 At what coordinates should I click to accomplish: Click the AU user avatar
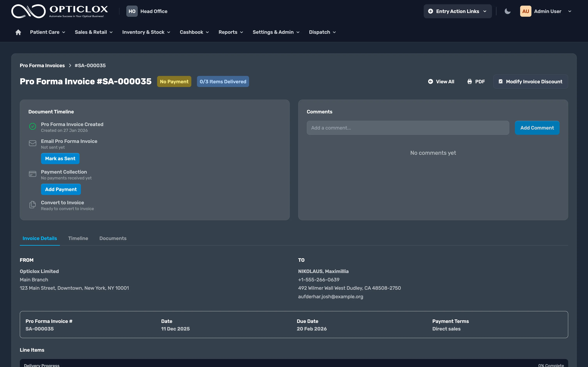point(525,11)
